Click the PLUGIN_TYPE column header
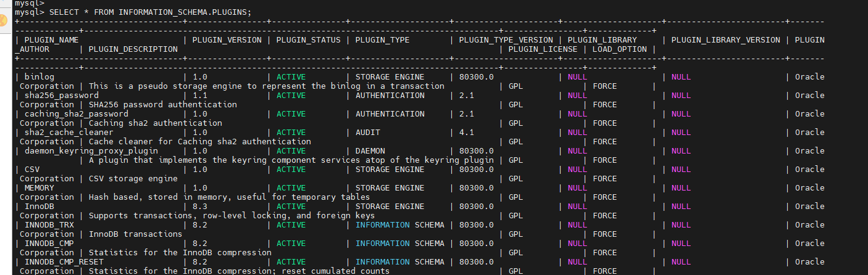The image size is (868, 275). pos(383,40)
